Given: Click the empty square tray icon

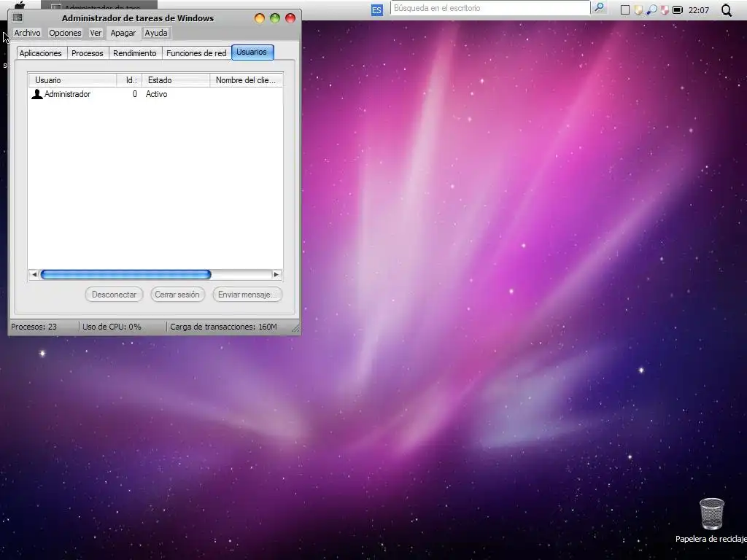Looking at the screenshot, I should tap(625, 10).
